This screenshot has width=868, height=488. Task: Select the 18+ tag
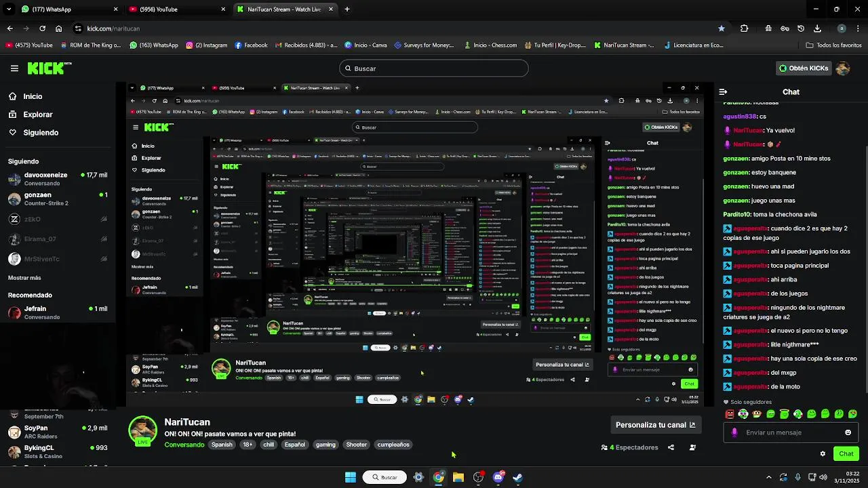[248, 445]
